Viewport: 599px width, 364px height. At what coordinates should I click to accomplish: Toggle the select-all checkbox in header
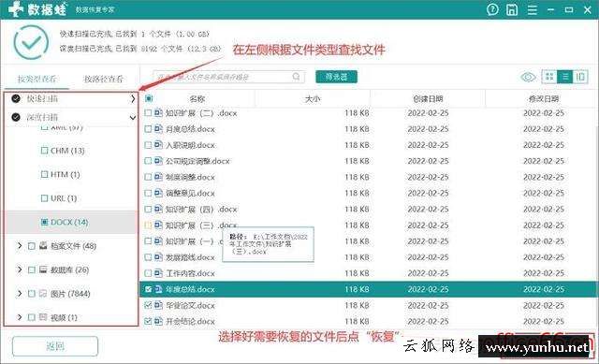[x=149, y=98]
